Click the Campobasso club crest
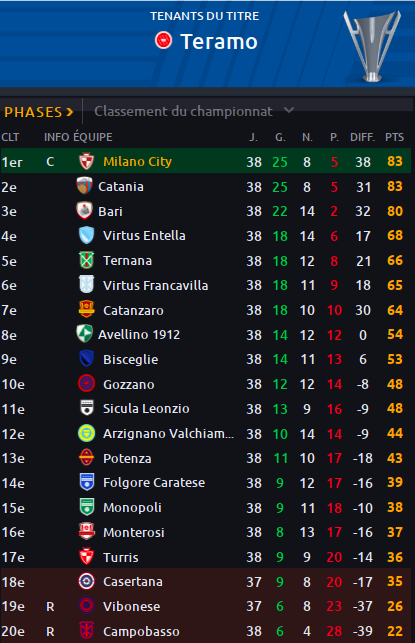This screenshot has width=415, height=643. pyautogui.click(x=87, y=630)
